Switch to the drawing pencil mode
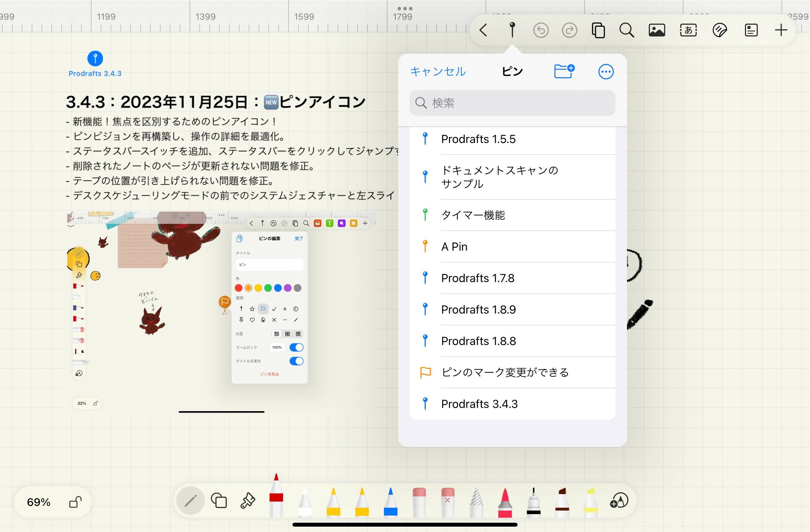Viewport: 810px width, 532px height. coord(191,501)
